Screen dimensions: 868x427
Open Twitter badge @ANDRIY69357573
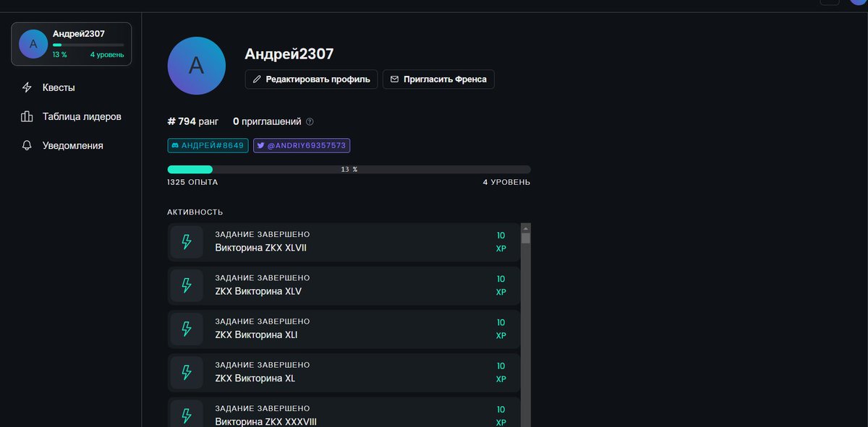(302, 145)
